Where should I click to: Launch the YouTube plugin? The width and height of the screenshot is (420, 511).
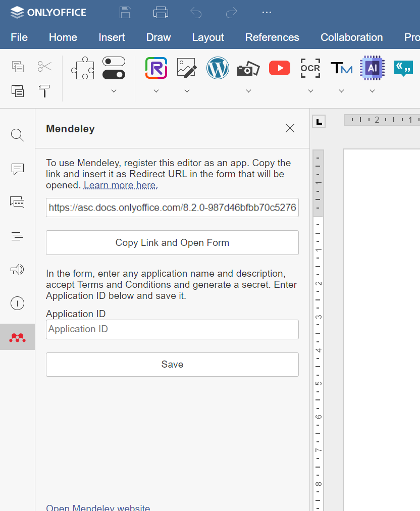click(279, 68)
